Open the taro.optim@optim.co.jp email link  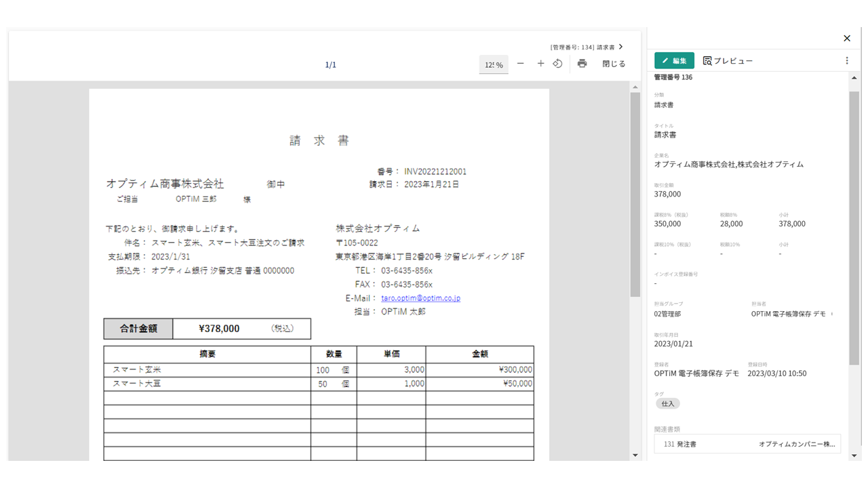420,298
